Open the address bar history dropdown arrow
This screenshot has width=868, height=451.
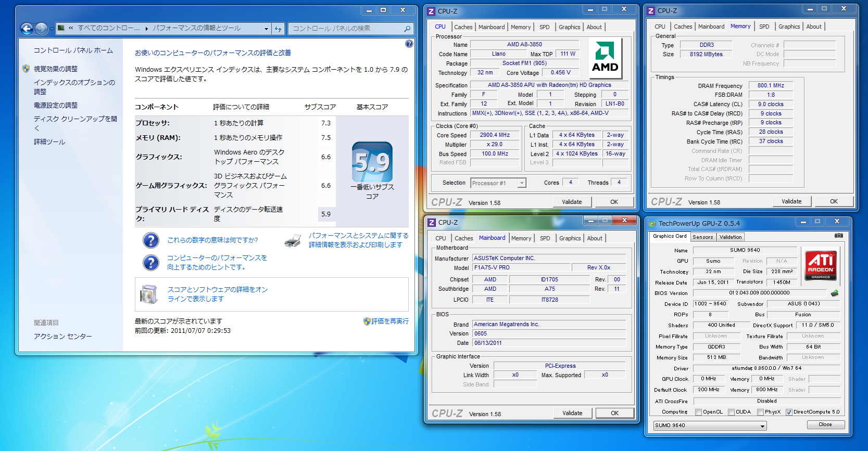(x=267, y=29)
